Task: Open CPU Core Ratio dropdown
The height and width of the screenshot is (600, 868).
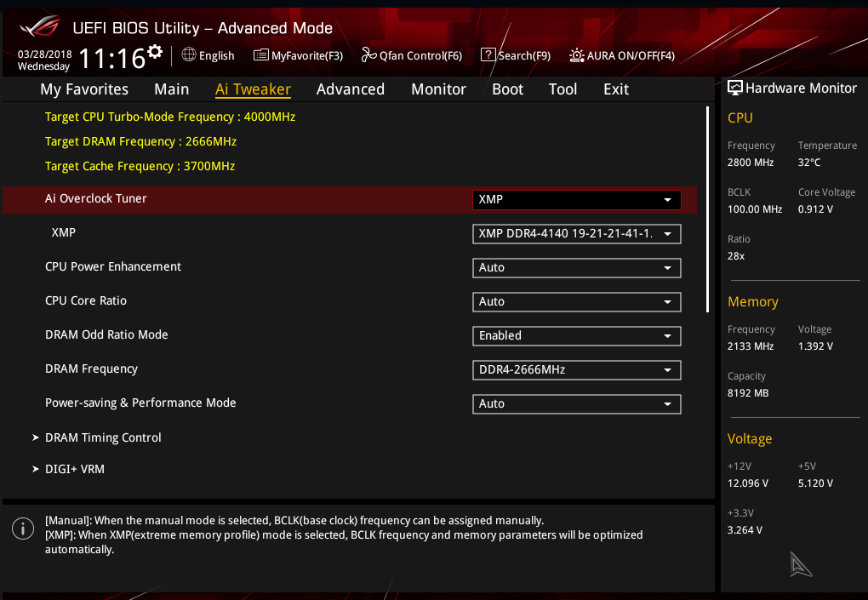Action: [576, 301]
